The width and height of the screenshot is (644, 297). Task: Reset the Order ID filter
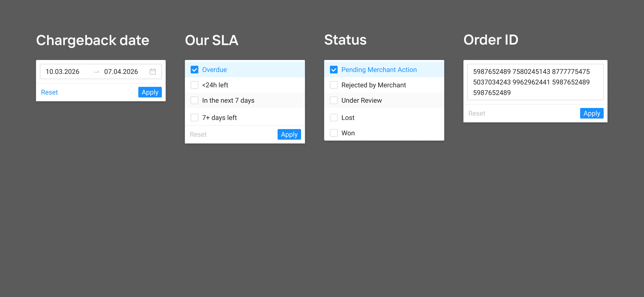coord(476,113)
